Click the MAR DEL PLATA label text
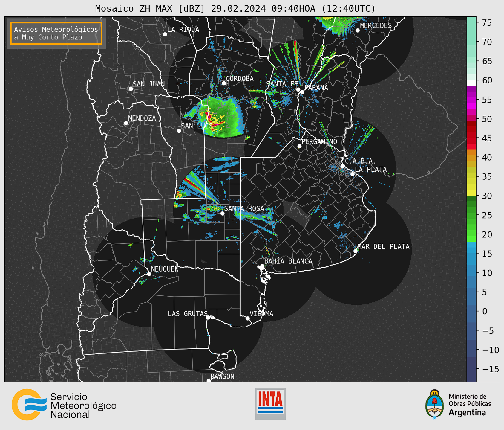 tap(383, 246)
